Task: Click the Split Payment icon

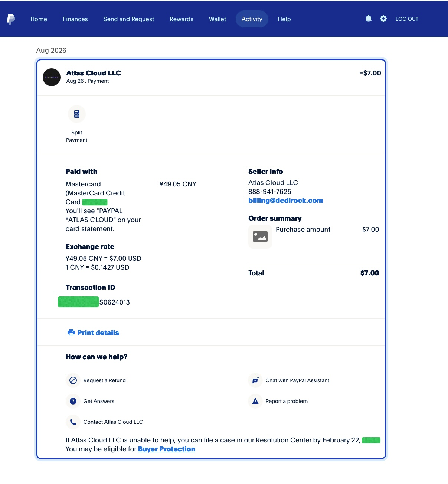Action: click(77, 114)
